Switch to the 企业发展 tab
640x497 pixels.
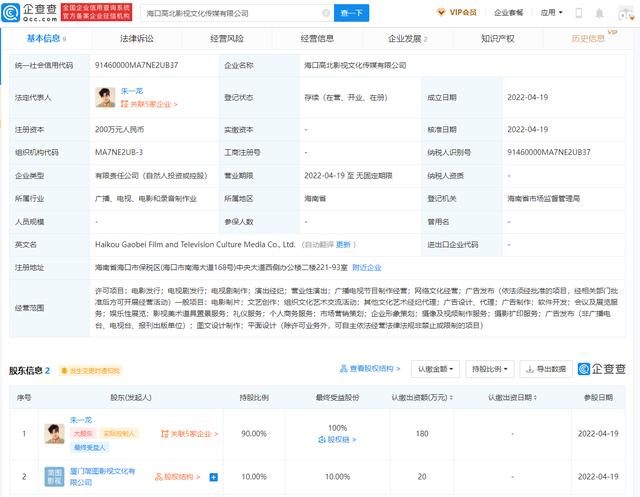coord(407,39)
